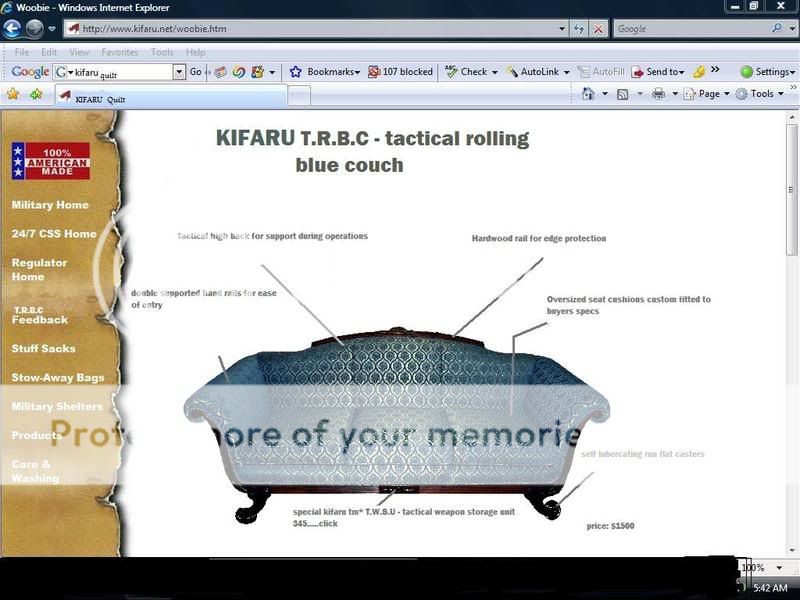Click the Home icon in command bar

click(588, 94)
